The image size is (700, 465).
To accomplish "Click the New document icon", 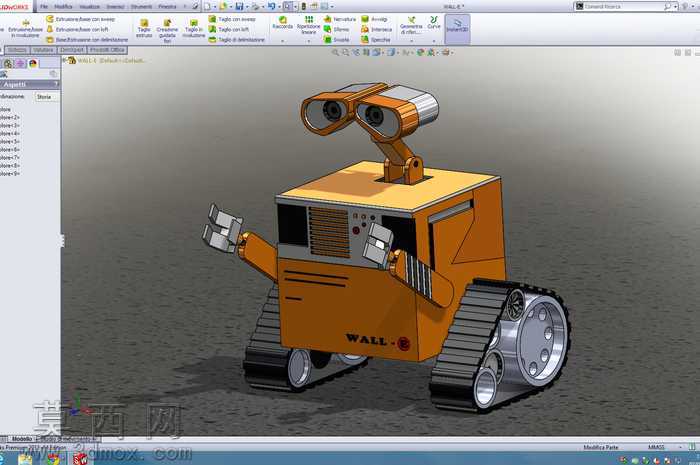I will 208,7.
